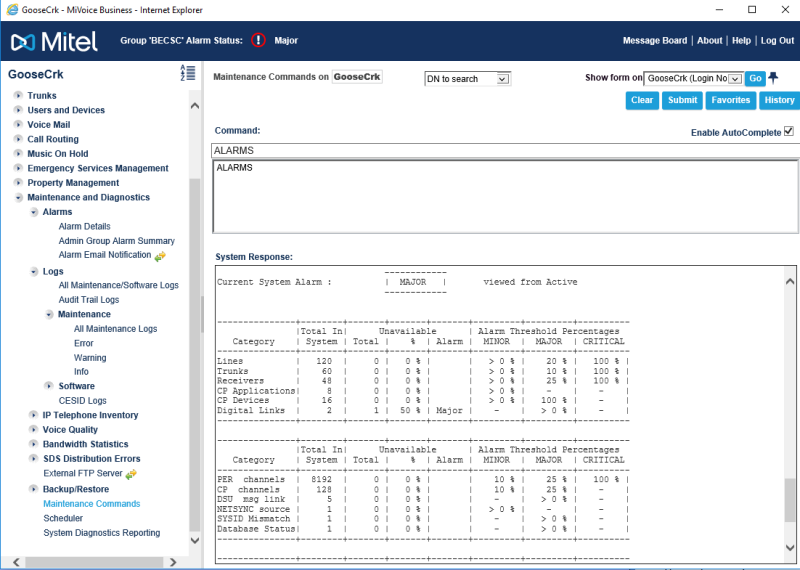800x570 pixels.
Task: Expand SDS Distribution Errors node
Action: click(34, 459)
